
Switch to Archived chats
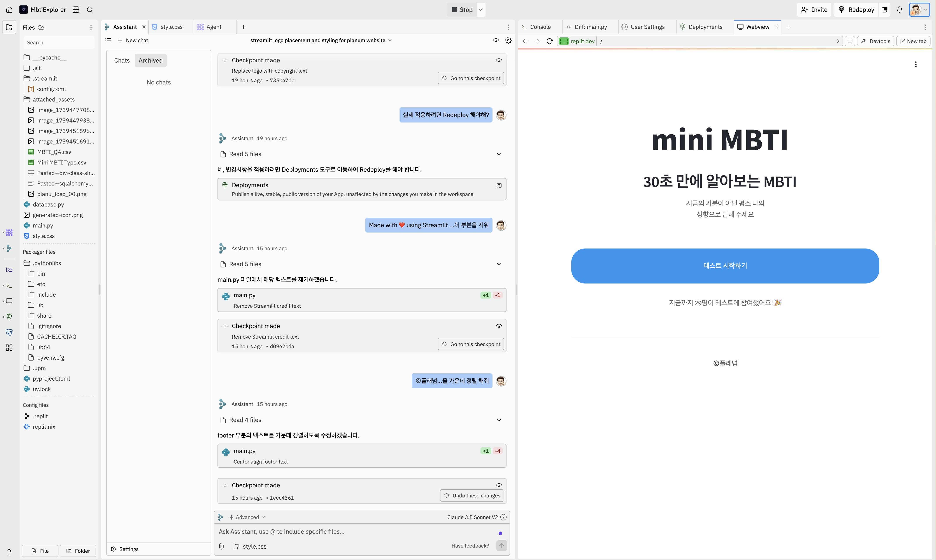tap(150, 60)
